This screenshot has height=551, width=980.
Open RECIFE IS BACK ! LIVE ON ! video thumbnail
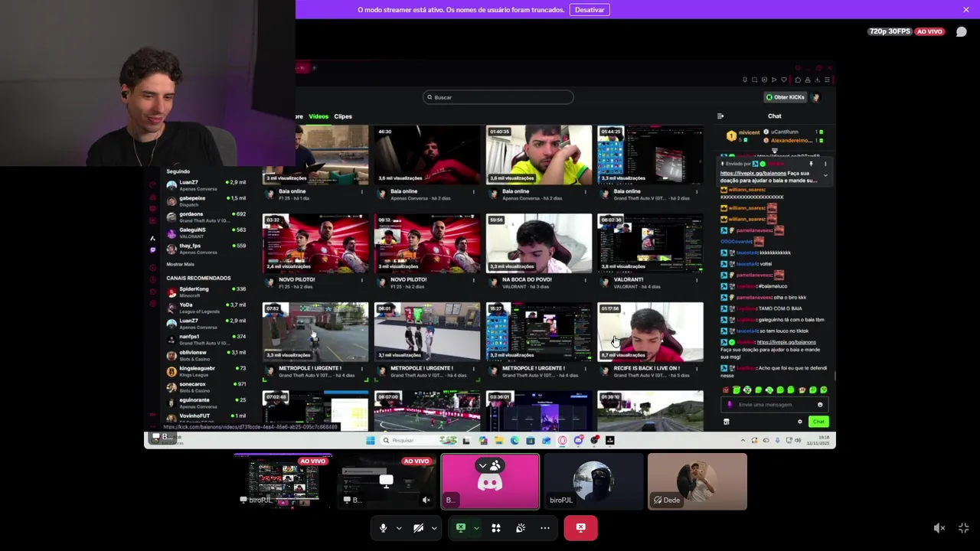coord(650,331)
